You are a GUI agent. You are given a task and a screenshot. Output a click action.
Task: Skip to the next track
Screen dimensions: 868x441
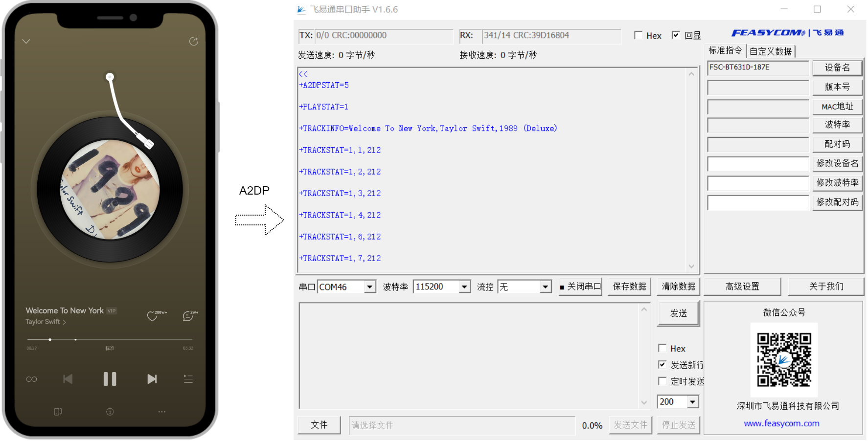(152, 379)
